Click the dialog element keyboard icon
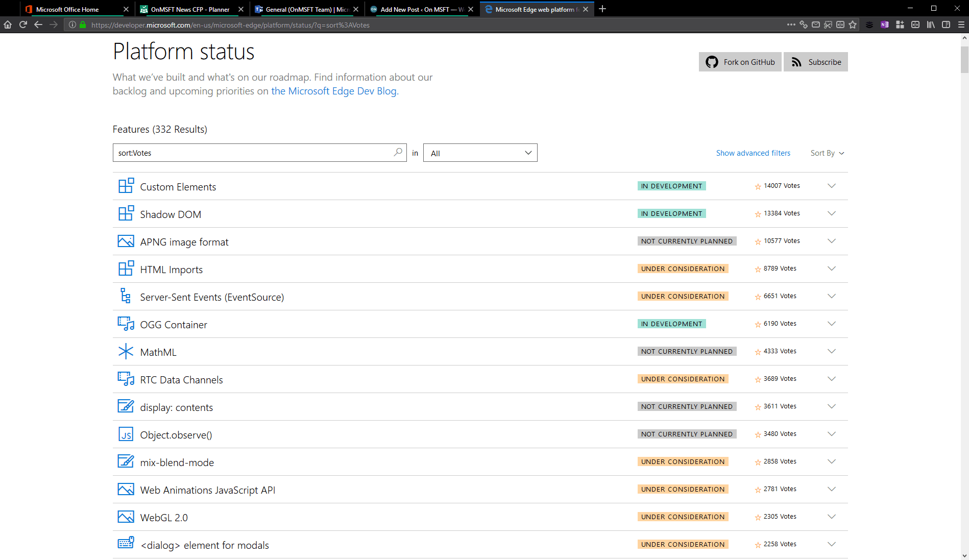Screen dimensions: 969x560 click(126, 543)
